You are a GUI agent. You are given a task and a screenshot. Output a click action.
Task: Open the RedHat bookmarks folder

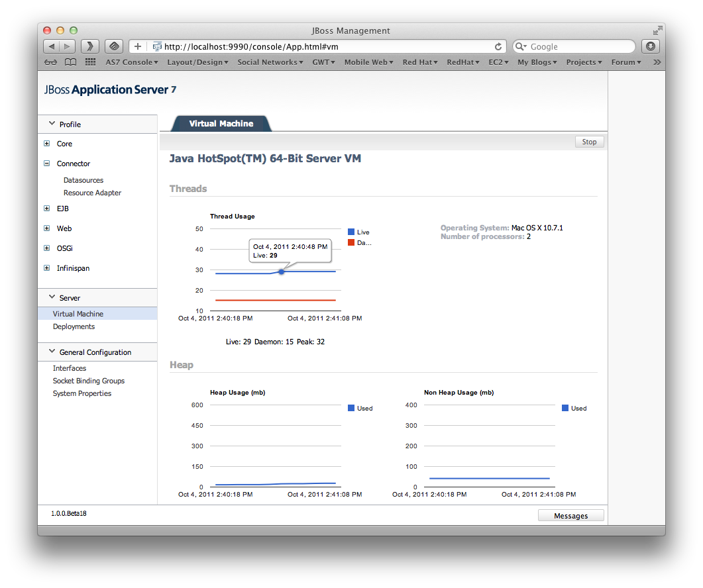pos(463,62)
